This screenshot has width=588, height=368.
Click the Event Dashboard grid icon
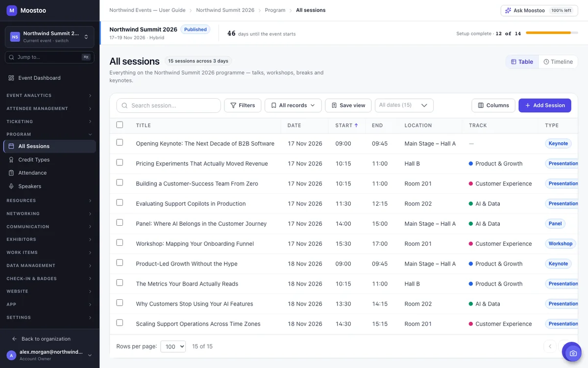click(11, 78)
